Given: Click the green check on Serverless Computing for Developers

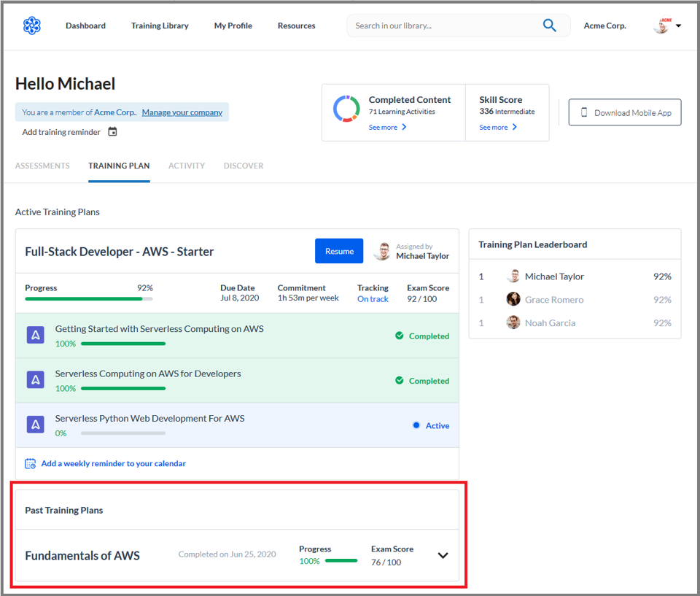Looking at the screenshot, I should [399, 380].
